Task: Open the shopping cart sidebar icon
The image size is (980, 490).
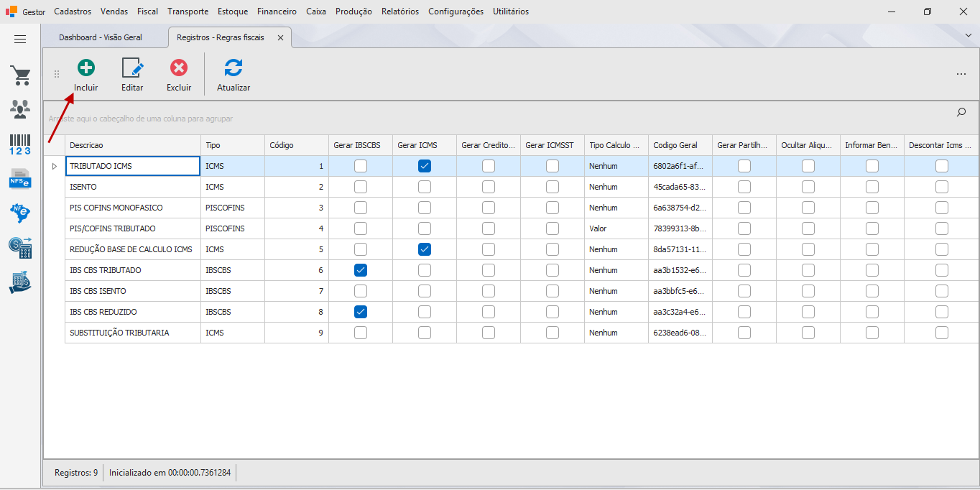Action: pyautogui.click(x=20, y=75)
